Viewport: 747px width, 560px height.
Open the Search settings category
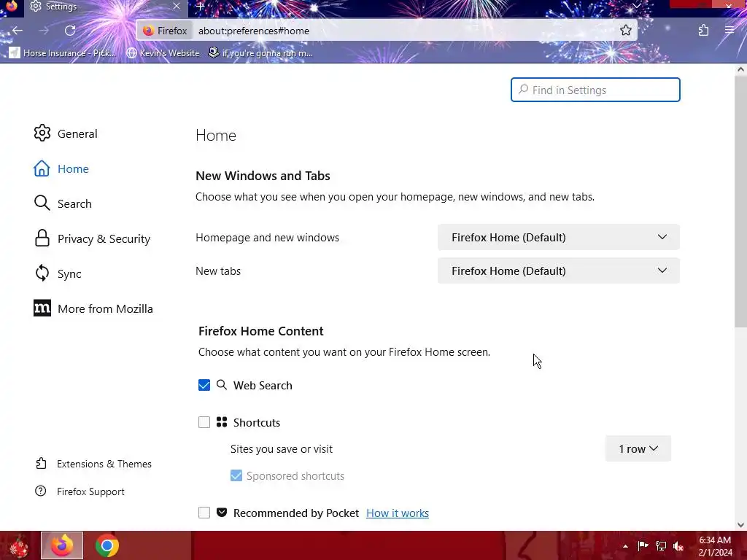(63, 203)
